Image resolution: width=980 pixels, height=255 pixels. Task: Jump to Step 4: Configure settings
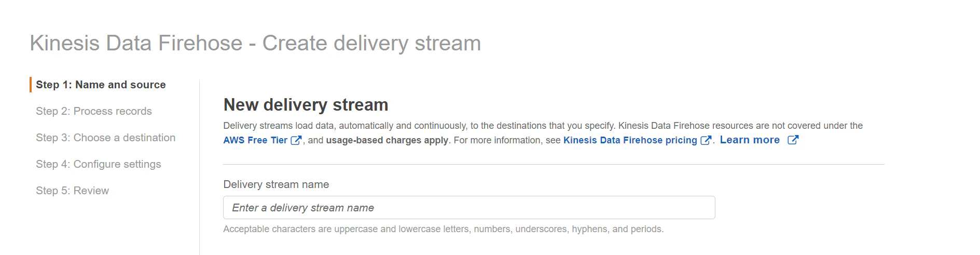click(x=98, y=164)
